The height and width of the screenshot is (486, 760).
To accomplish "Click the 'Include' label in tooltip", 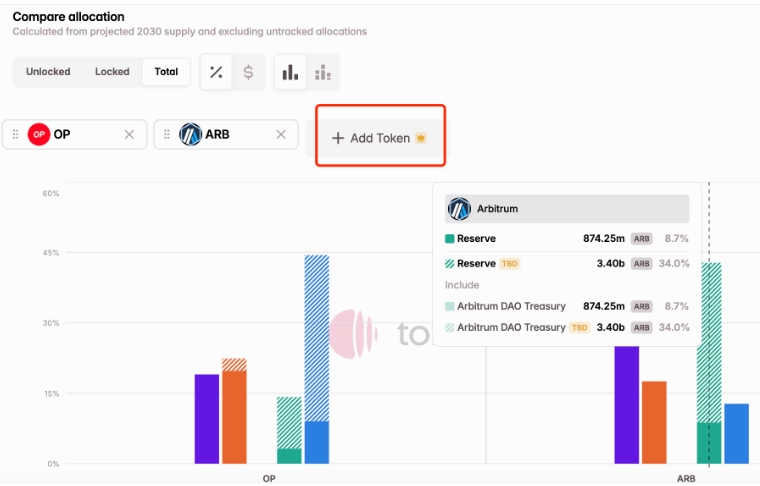I will point(462,285).
